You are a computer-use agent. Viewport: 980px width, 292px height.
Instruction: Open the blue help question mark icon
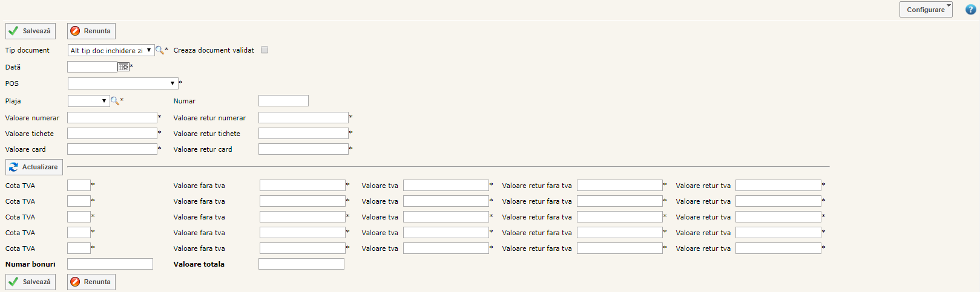coord(970,10)
